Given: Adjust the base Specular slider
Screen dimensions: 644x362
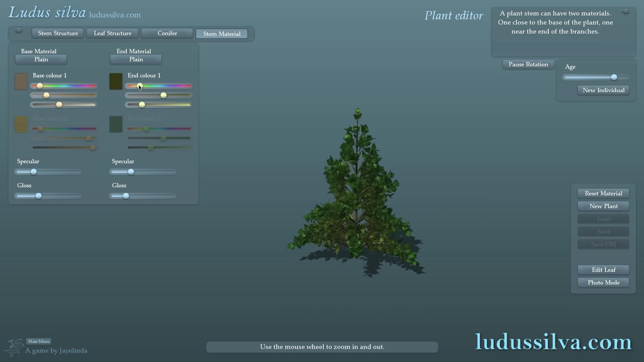Looking at the screenshot, I should (x=48, y=172).
